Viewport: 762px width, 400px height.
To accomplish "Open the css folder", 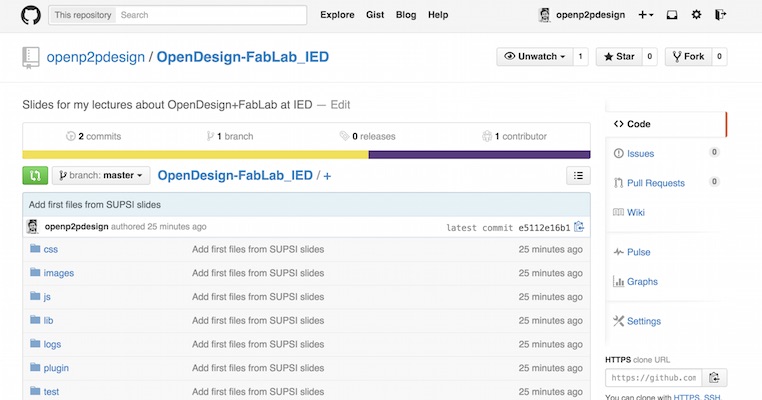I will [x=51, y=249].
